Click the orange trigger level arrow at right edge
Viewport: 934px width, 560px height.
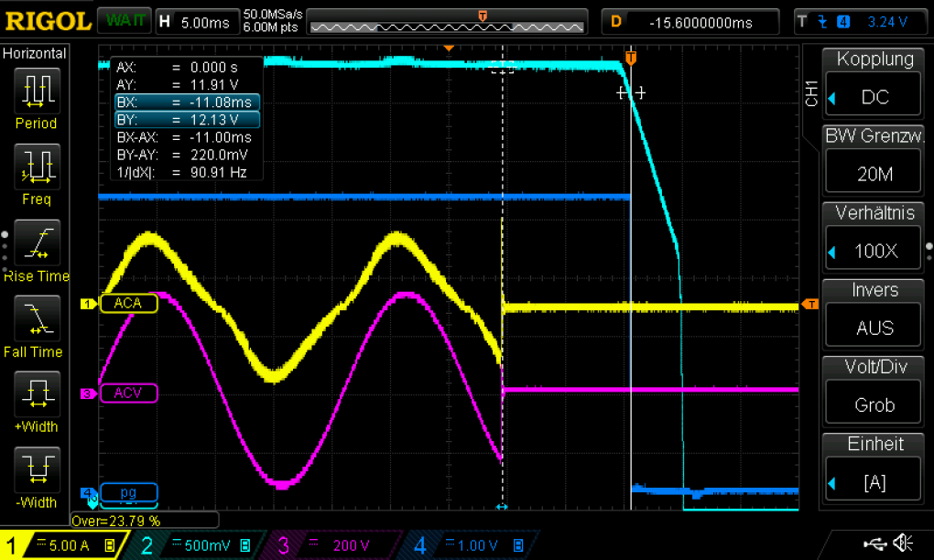[x=809, y=304]
